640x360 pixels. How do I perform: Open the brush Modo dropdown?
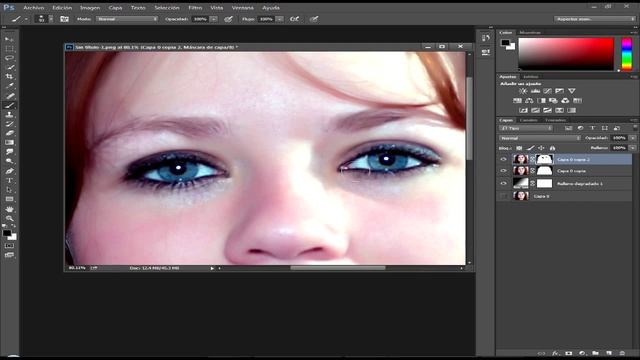127,19
